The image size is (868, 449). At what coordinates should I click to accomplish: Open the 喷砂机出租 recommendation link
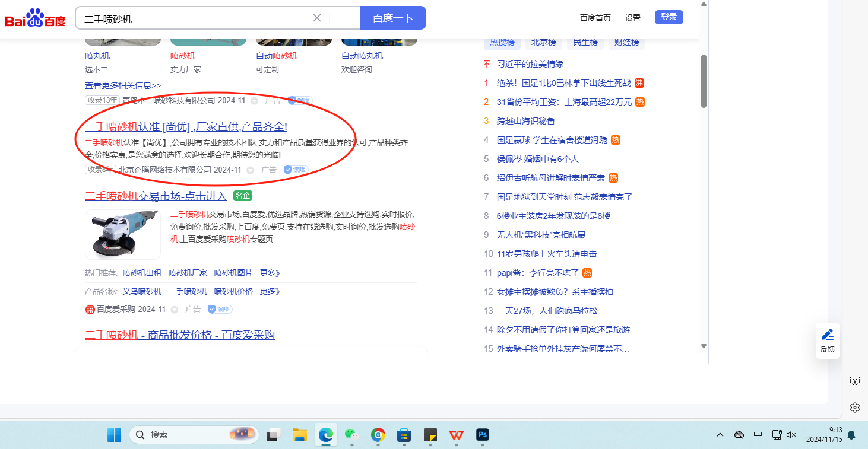[142, 273]
